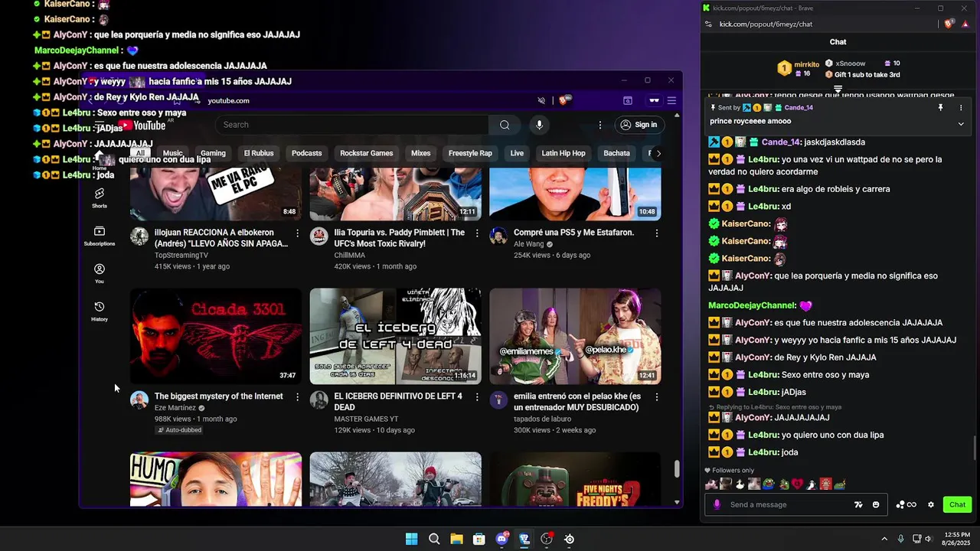Toggle the taskbar microphone tray icon
Screen dimensions: 980x551
point(901,540)
